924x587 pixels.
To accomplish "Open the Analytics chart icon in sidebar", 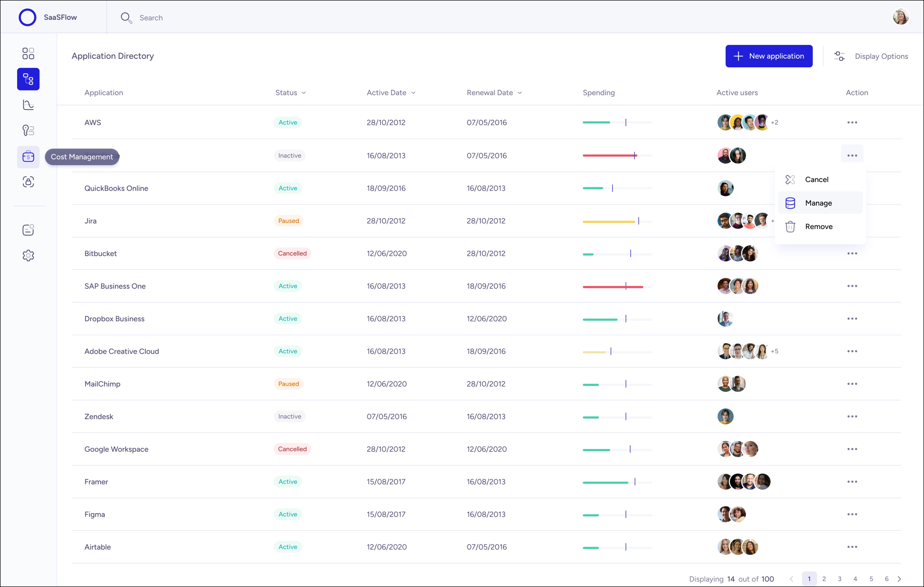I will (x=28, y=104).
